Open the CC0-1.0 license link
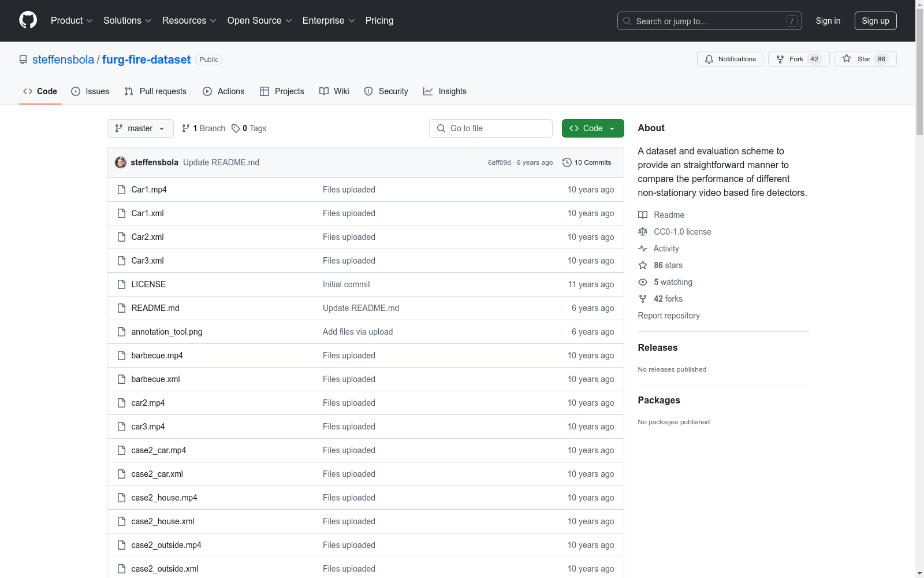Screen dimensions: 924x578 coord(675,232)
